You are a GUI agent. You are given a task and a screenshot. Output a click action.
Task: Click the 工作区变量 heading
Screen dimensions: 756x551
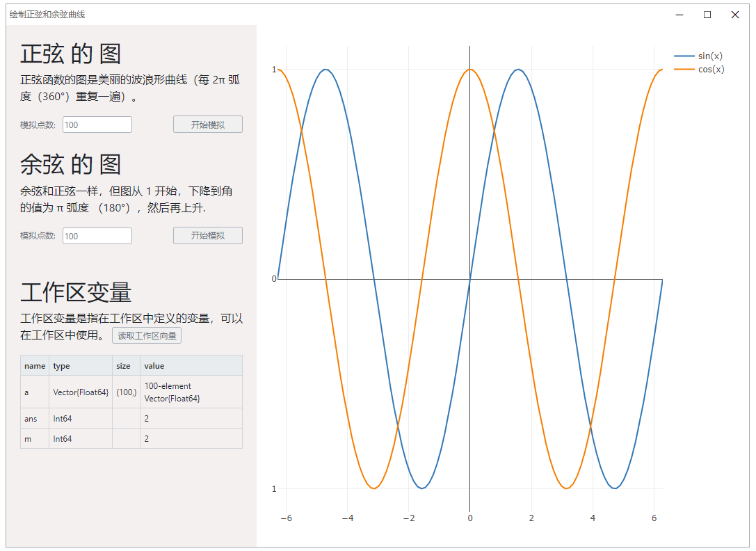[76, 292]
